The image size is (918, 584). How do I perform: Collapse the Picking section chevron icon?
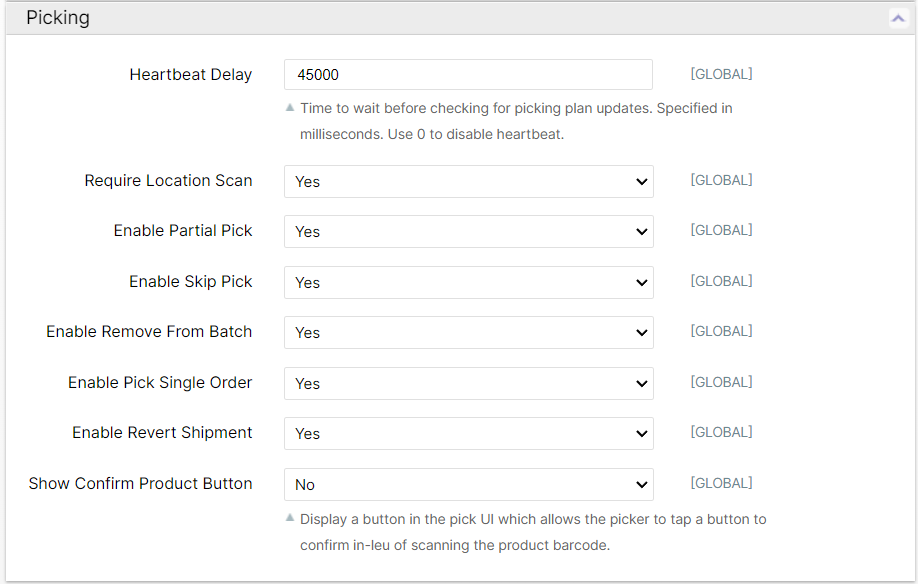click(898, 18)
